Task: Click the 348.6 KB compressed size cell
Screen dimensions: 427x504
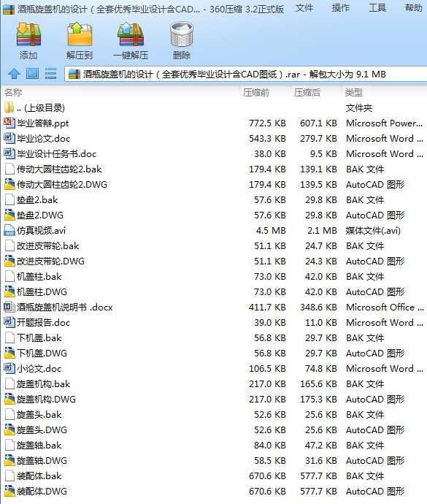Action: pyautogui.click(x=318, y=308)
